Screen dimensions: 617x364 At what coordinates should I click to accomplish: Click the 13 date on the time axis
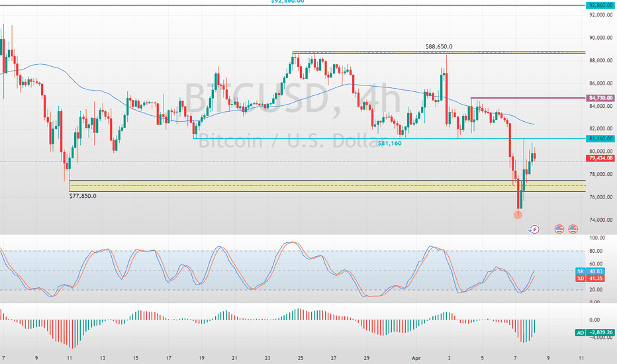click(103, 358)
